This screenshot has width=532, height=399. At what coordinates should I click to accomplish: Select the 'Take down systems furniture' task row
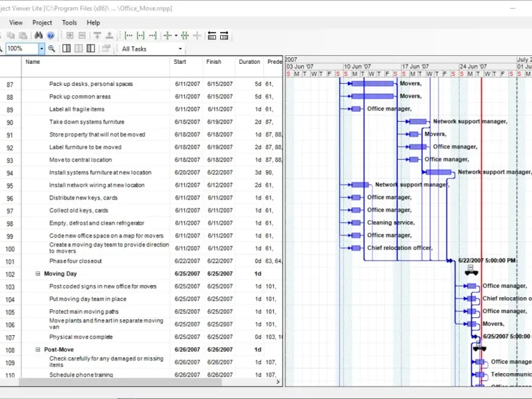pos(86,122)
